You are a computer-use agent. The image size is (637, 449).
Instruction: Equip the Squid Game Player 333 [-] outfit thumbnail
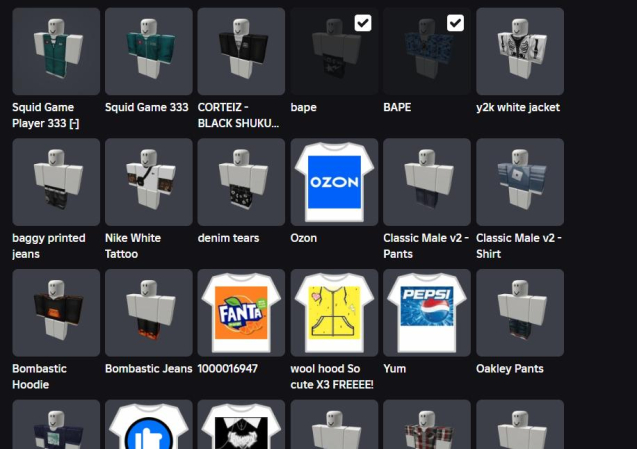pyautogui.click(x=56, y=51)
